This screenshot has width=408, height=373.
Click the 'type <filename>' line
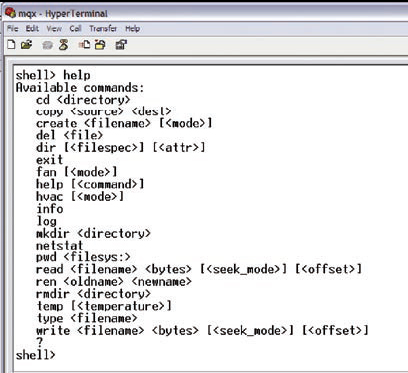pyautogui.click(x=87, y=318)
